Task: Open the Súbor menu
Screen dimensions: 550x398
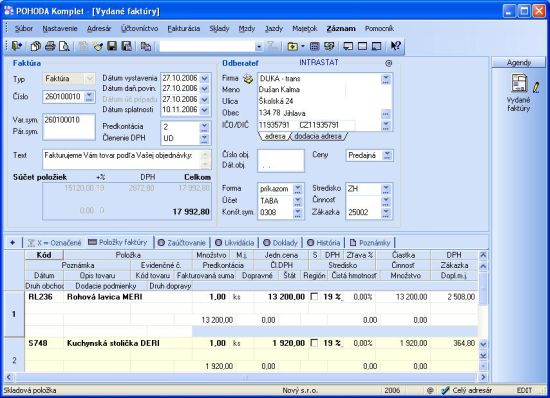Action: (24, 29)
